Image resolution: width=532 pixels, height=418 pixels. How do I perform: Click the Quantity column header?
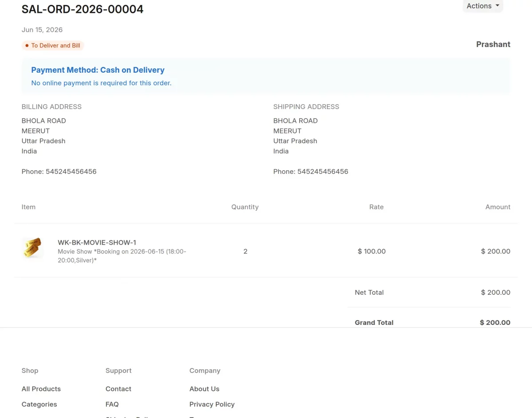[245, 207]
